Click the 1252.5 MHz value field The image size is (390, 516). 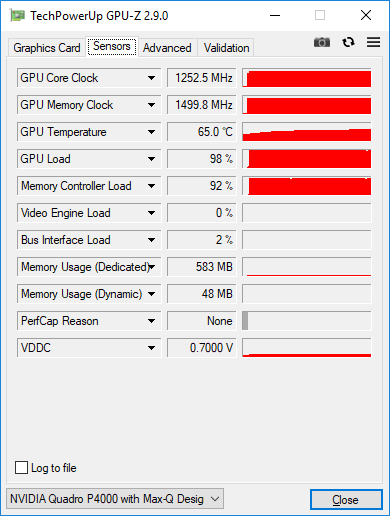point(202,78)
